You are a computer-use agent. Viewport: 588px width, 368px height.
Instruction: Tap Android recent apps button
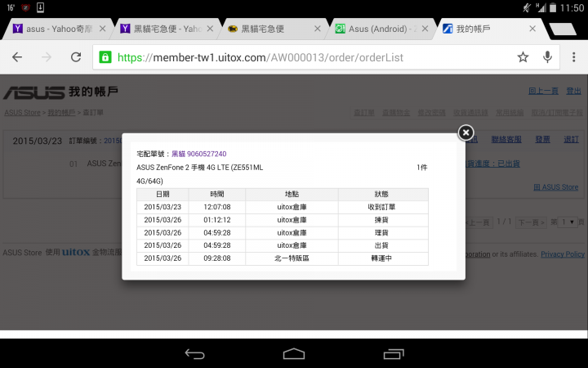click(x=394, y=354)
